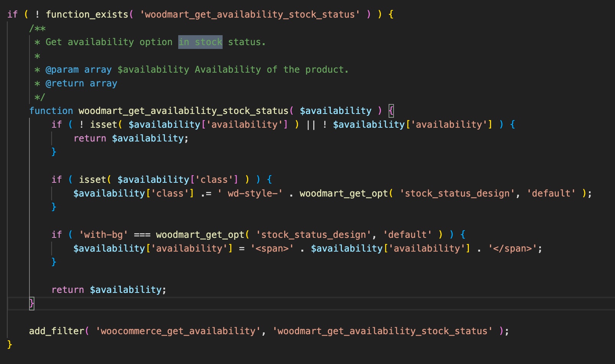Click the '</span>' closing tag string

point(513,249)
